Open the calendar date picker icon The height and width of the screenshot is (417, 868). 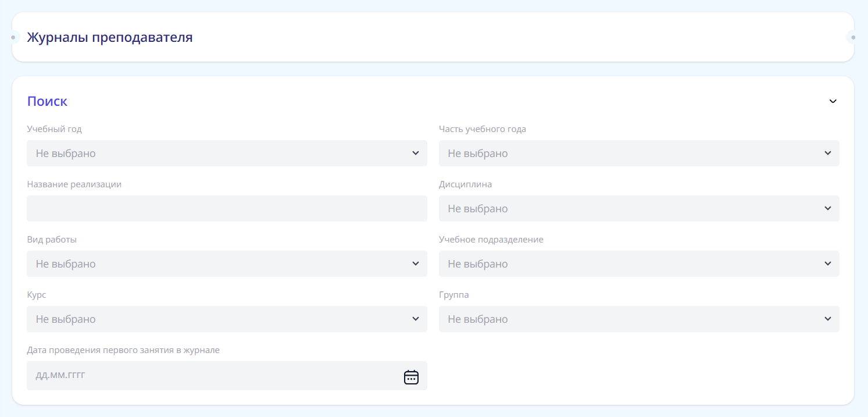[411, 377]
